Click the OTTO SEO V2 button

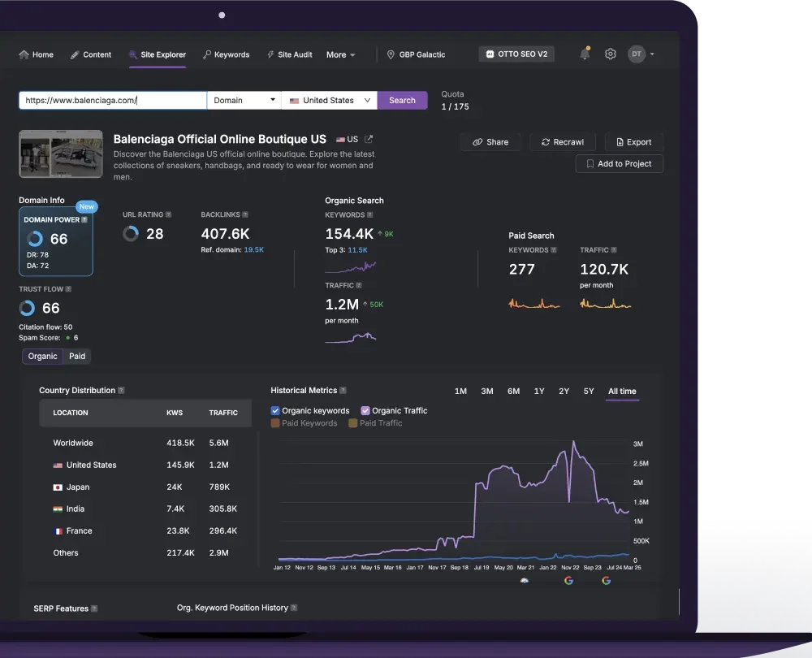pyautogui.click(x=516, y=54)
